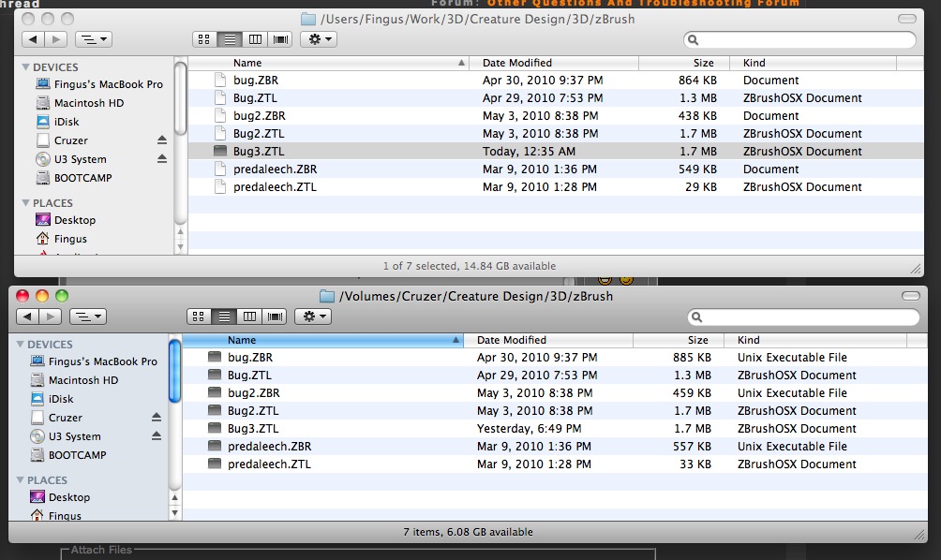Go forward in the Cruzer Finder window
Viewport: 941px width, 560px height.
tap(51, 317)
